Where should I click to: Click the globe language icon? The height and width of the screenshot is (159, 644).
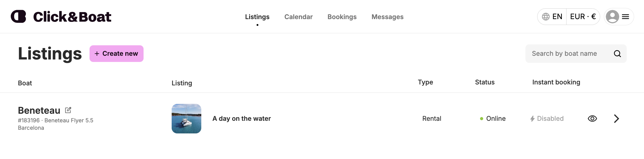coord(546,17)
